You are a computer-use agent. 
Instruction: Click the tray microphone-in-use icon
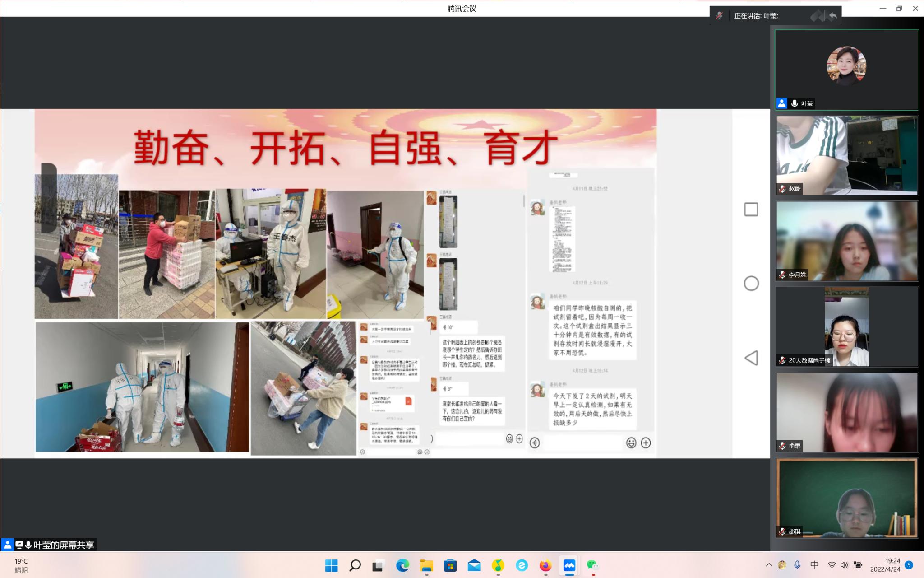(x=798, y=565)
